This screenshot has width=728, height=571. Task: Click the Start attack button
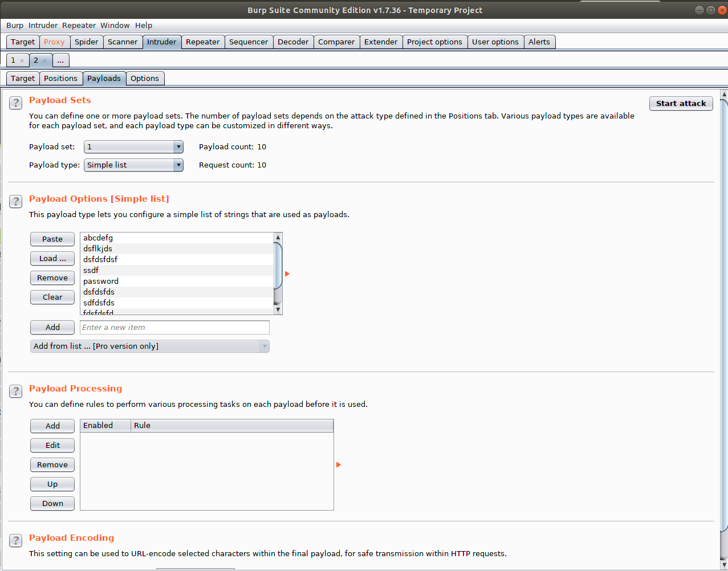pyautogui.click(x=681, y=104)
